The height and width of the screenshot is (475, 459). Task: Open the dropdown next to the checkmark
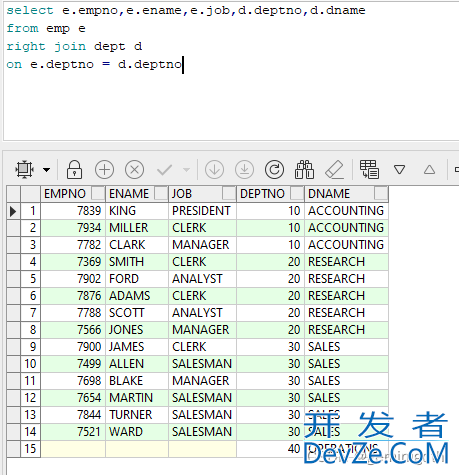(186, 170)
